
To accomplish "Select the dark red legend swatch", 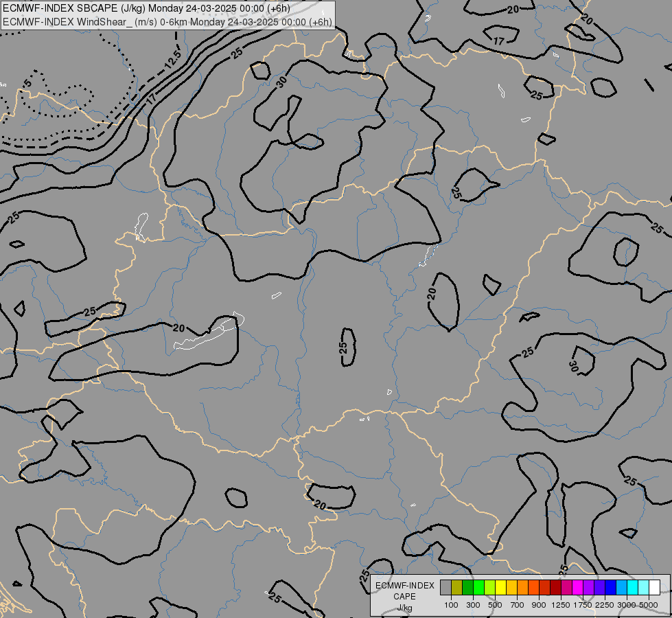I will (x=555, y=587).
